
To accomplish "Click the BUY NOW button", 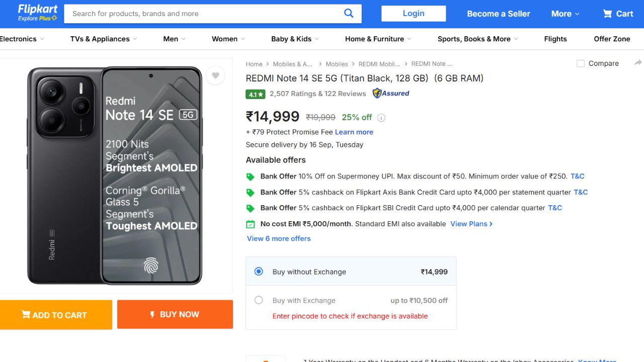I will [175, 314].
